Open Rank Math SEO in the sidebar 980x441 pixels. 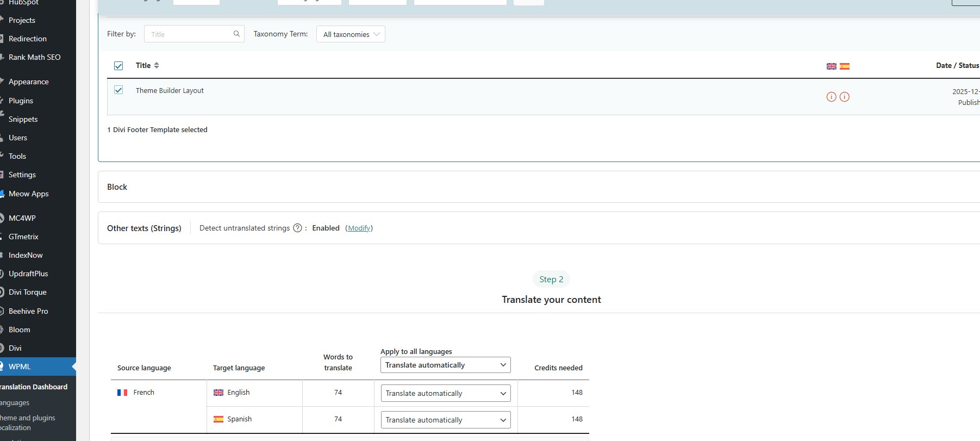pyautogui.click(x=34, y=57)
